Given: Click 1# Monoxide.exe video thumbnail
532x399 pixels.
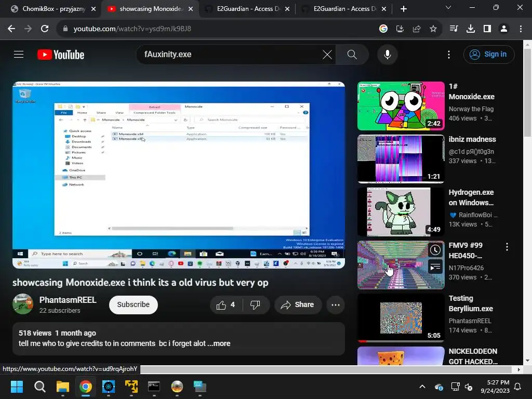Looking at the screenshot, I should pyautogui.click(x=401, y=106).
